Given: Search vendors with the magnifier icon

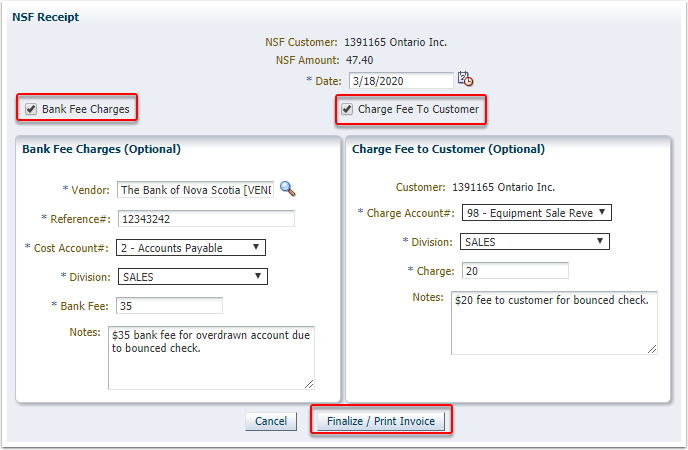Looking at the screenshot, I should click(x=287, y=189).
